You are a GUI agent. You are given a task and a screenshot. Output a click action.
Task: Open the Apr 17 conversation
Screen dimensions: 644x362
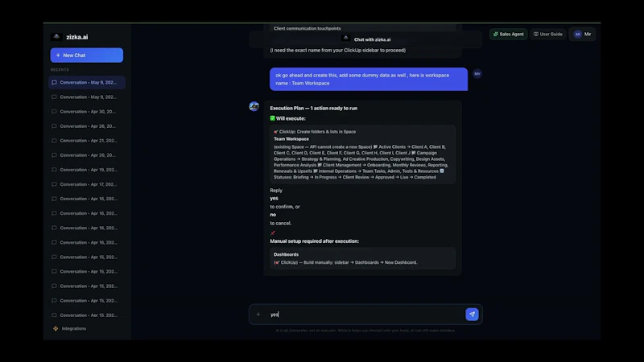pyautogui.click(x=87, y=184)
